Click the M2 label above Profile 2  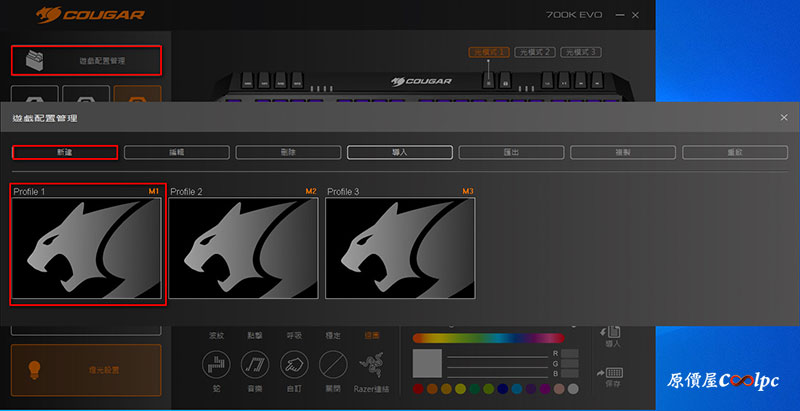tap(311, 191)
